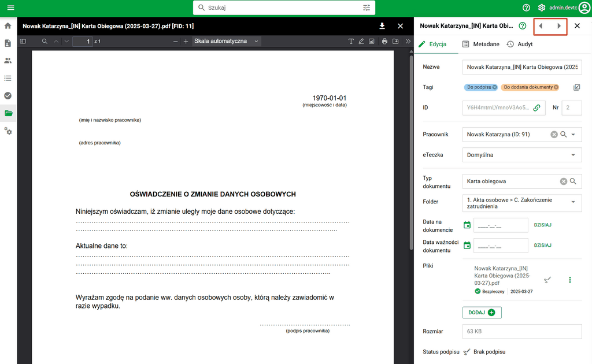Click the sign file icon

(x=547, y=280)
